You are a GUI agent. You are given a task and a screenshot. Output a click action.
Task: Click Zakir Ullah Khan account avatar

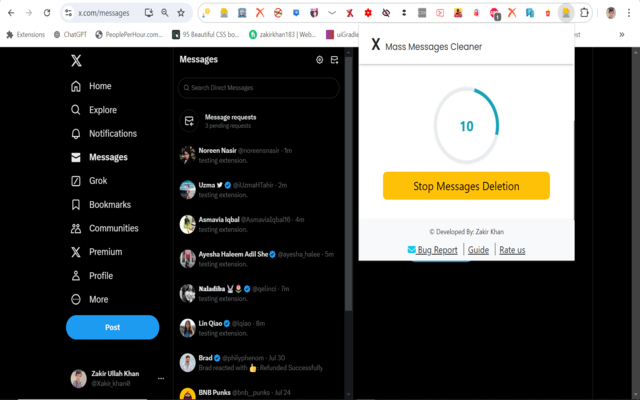pyautogui.click(x=79, y=378)
